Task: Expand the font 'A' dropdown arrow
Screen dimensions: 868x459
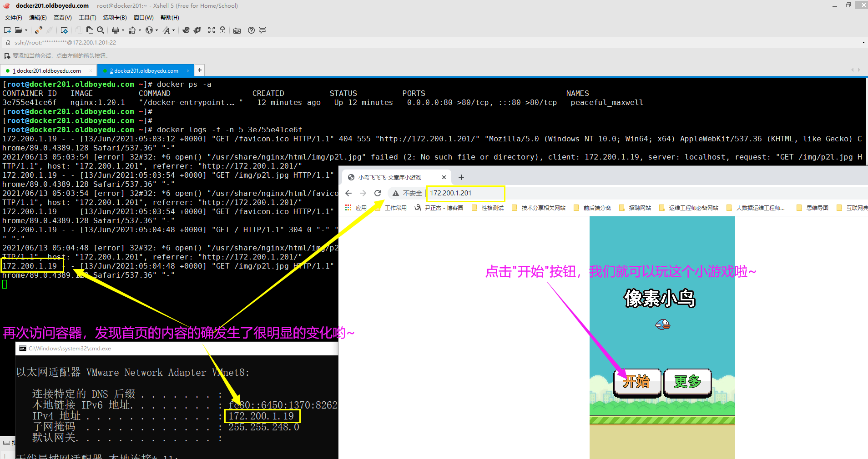Action: coord(173,30)
